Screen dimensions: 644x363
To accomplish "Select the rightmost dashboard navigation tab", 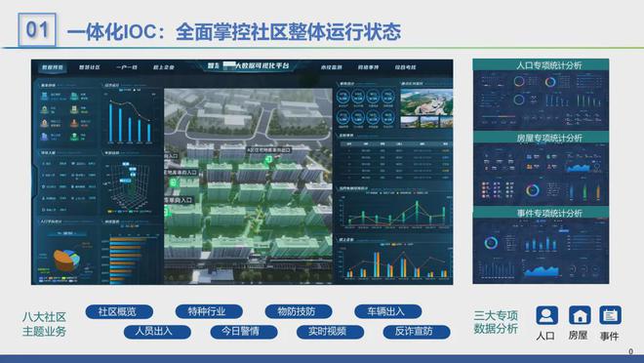I will pos(405,67).
